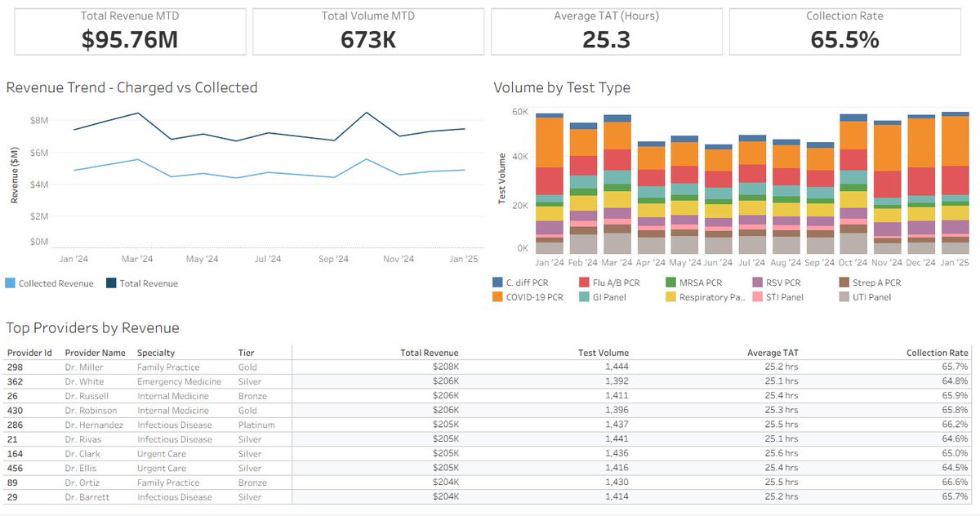This screenshot has height=516, width=980.
Task: Select the Dr. Hernandez provider name
Action: point(94,425)
